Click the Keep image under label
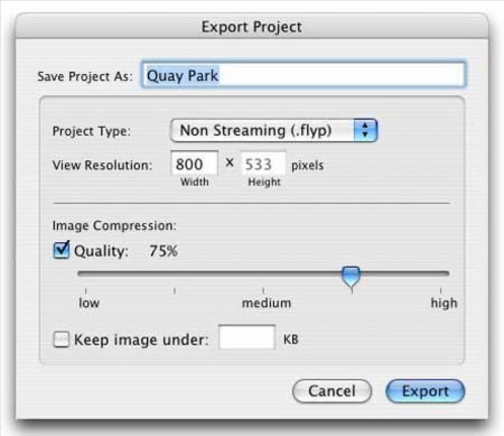Viewport: 504px width, 436px height. [x=141, y=340]
